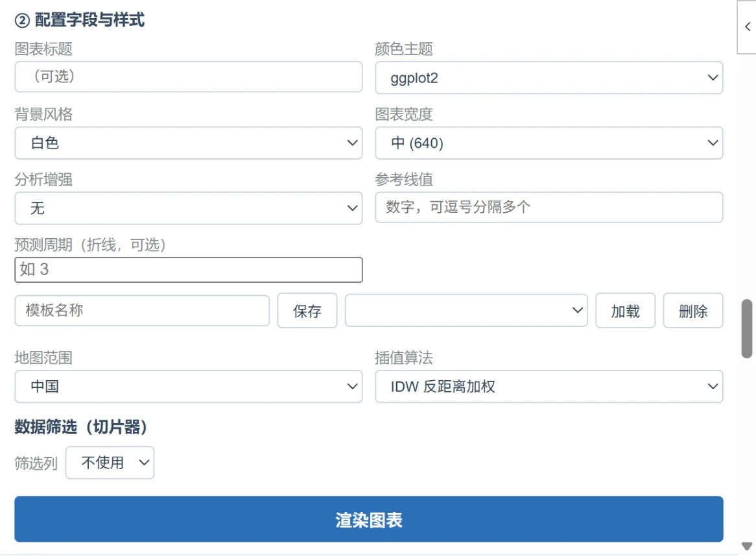Open the saved template selection dropdown
The width and height of the screenshot is (756, 556).
[x=466, y=310]
